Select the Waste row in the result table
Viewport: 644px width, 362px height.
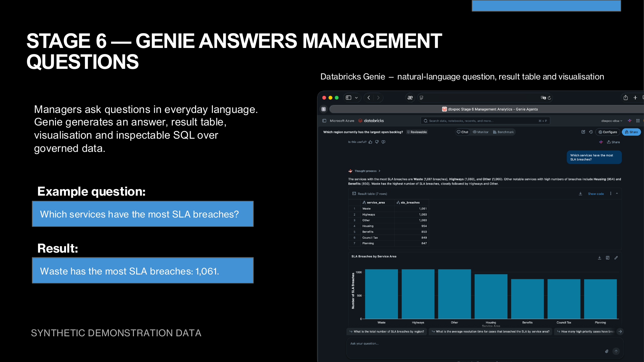(389, 209)
